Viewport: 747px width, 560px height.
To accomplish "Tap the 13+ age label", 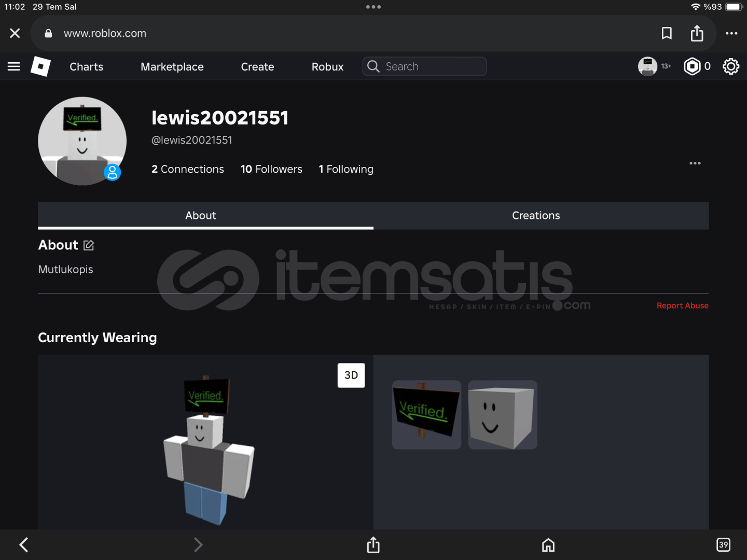I will pos(667,66).
